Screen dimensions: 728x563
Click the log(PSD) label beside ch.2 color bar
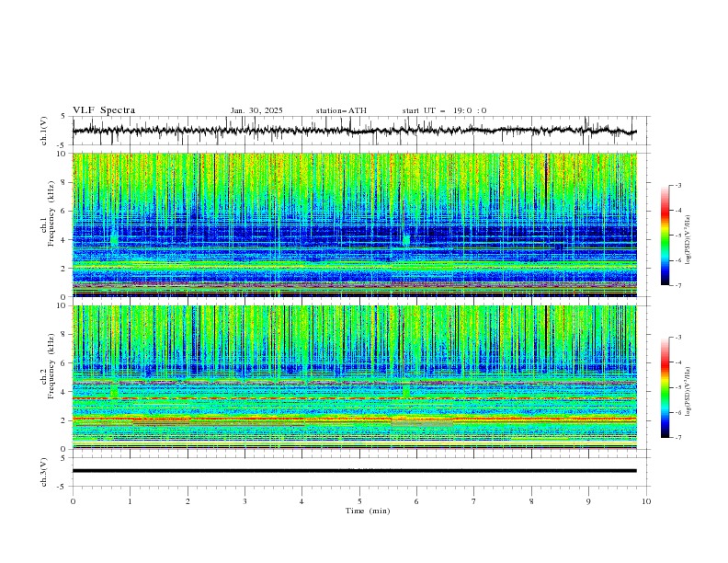pyautogui.click(x=688, y=392)
